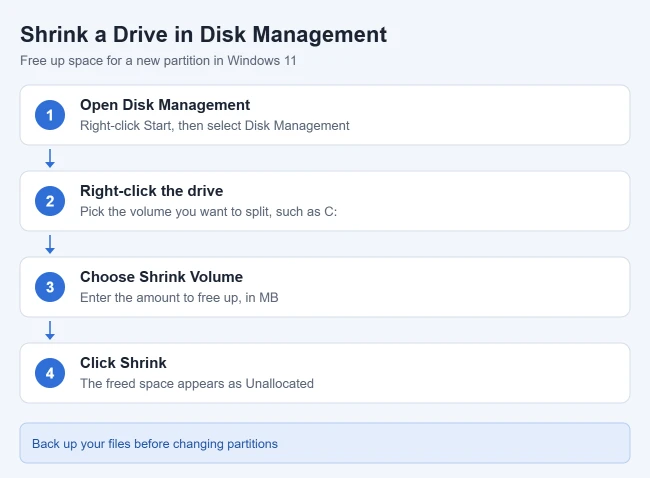Image resolution: width=650 pixels, height=478 pixels.
Task: Click 'The freed space appears as Unallocated' text
Action: point(197,383)
